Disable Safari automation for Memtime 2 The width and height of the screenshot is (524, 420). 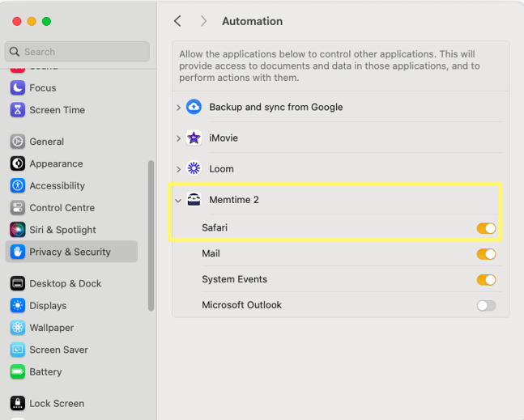pyautogui.click(x=486, y=228)
